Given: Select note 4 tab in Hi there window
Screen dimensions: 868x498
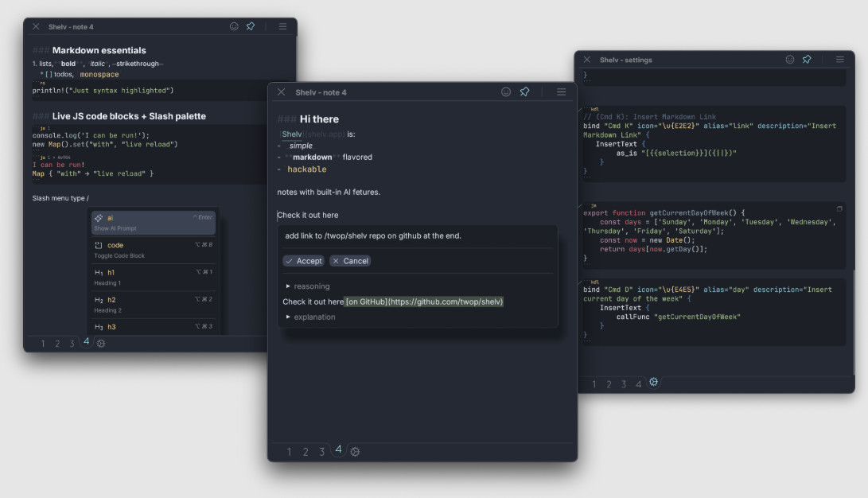Looking at the screenshot, I should [x=338, y=449].
